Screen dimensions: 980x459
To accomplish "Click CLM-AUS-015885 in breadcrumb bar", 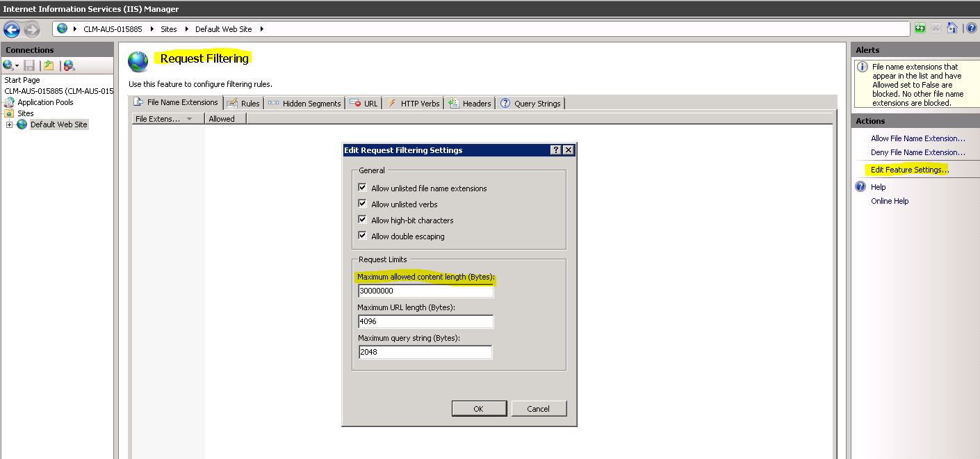I will click(x=111, y=29).
